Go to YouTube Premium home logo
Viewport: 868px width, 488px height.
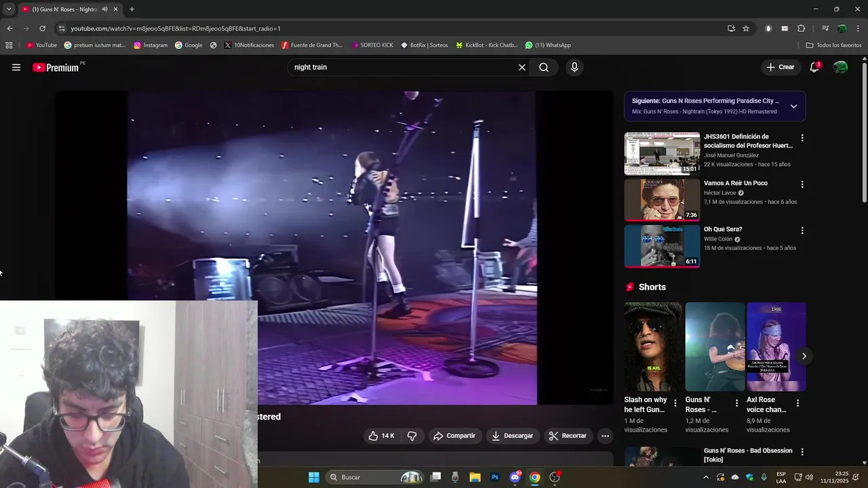click(x=56, y=67)
